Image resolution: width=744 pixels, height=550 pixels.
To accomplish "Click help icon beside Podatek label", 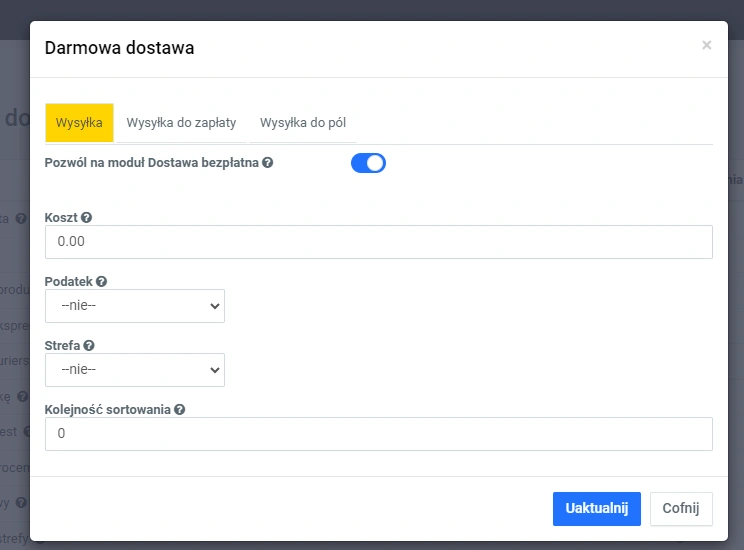I will coord(101,282).
